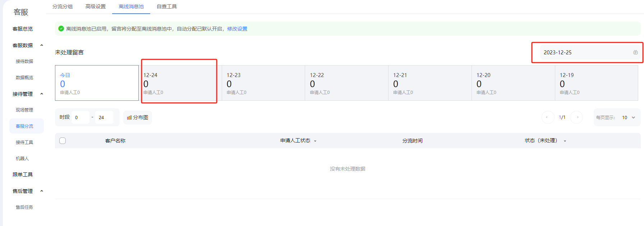
Task: Select the 今日 date card
Action: point(97,83)
